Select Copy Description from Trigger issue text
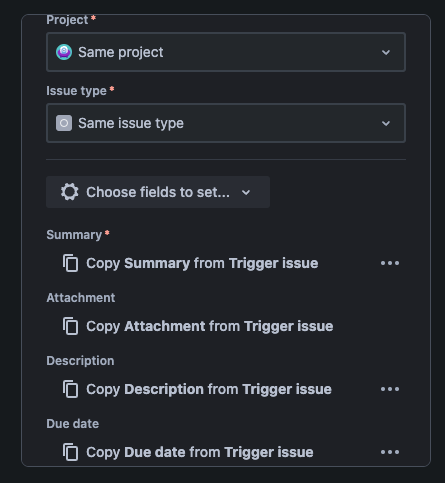The image size is (445, 483). [209, 389]
